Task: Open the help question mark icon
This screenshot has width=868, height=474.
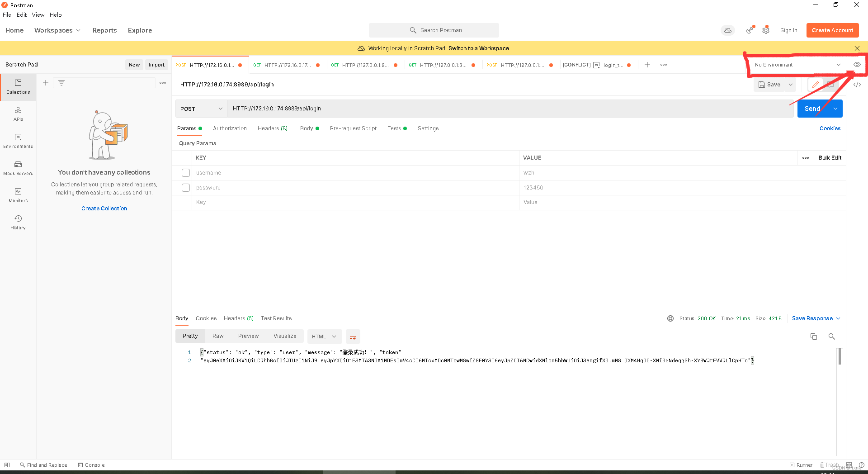Action: [862, 465]
